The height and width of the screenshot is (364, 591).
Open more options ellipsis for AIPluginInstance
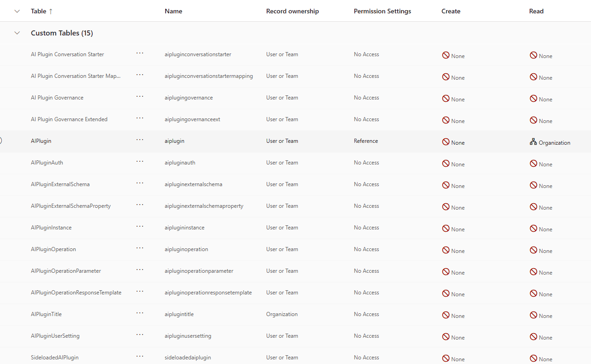click(x=140, y=227)
